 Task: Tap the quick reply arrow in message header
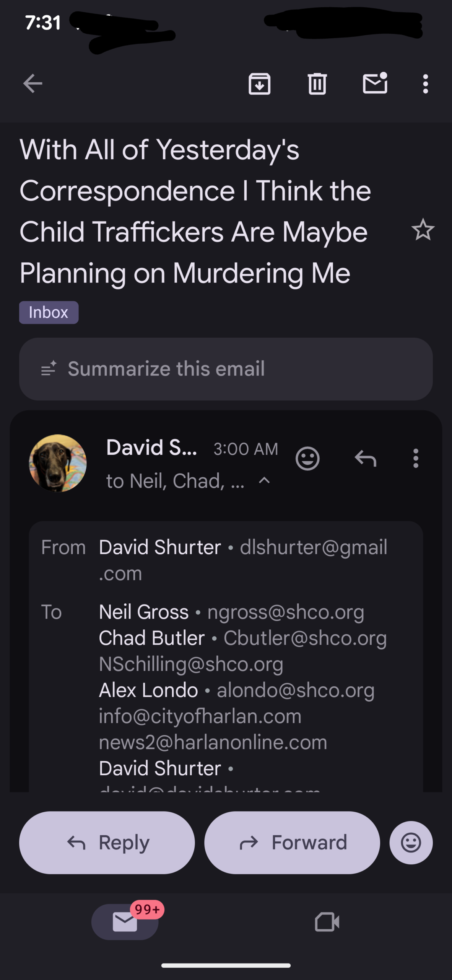(366, 458)
